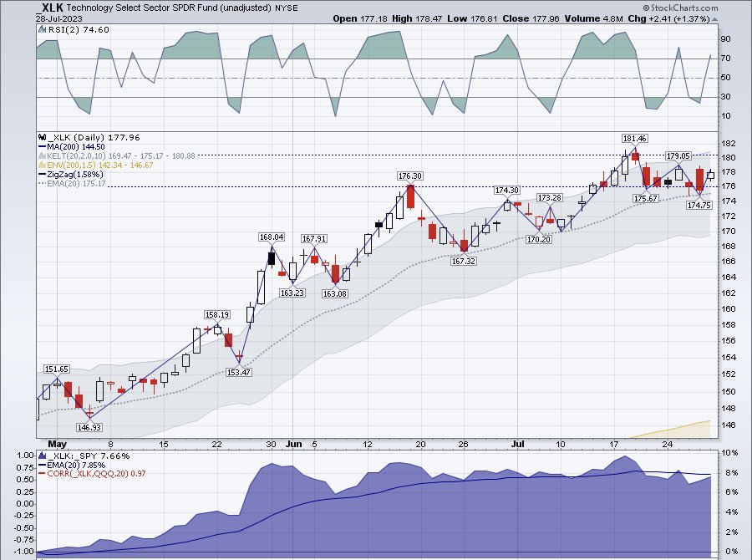Click the 167.91 swing high label
The width and height of the screenshot is (752, 560).
[x=314, y=238]
